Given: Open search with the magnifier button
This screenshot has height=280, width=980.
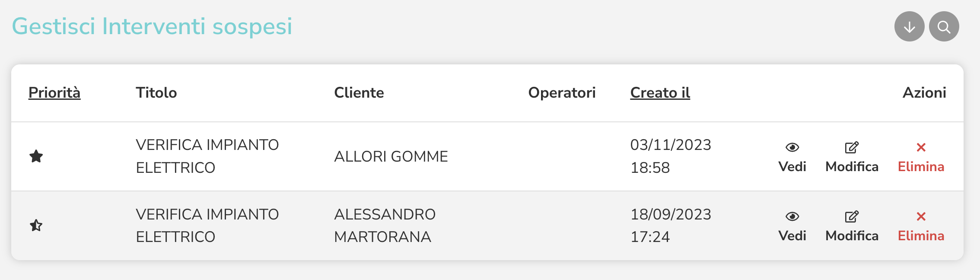Looking at the screenshot, I should click(944, 27).
